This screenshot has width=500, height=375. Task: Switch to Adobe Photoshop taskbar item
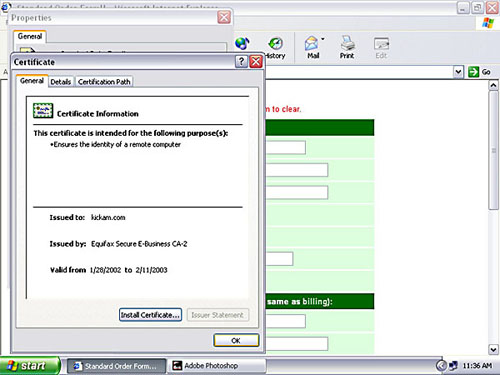(217, 366)
